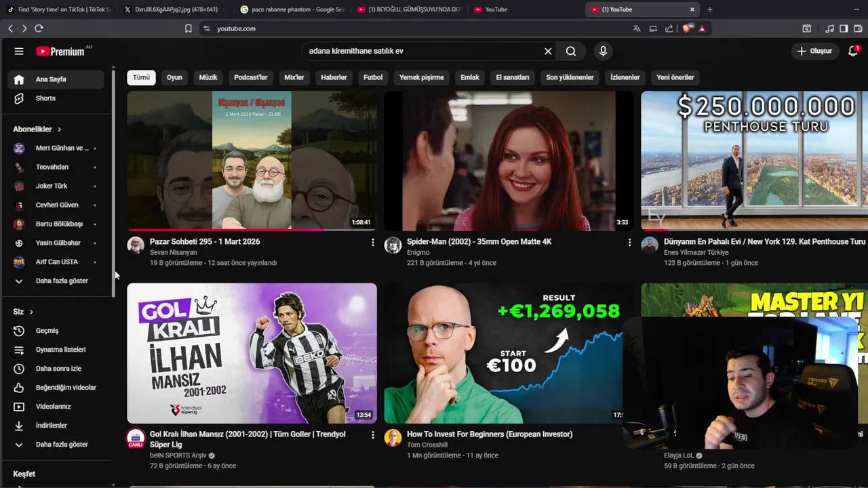The width and height of the screenshot is (868, 488).
Task: Expand Daha fazla göster under Abonelikler
Action: pos(56,281)
